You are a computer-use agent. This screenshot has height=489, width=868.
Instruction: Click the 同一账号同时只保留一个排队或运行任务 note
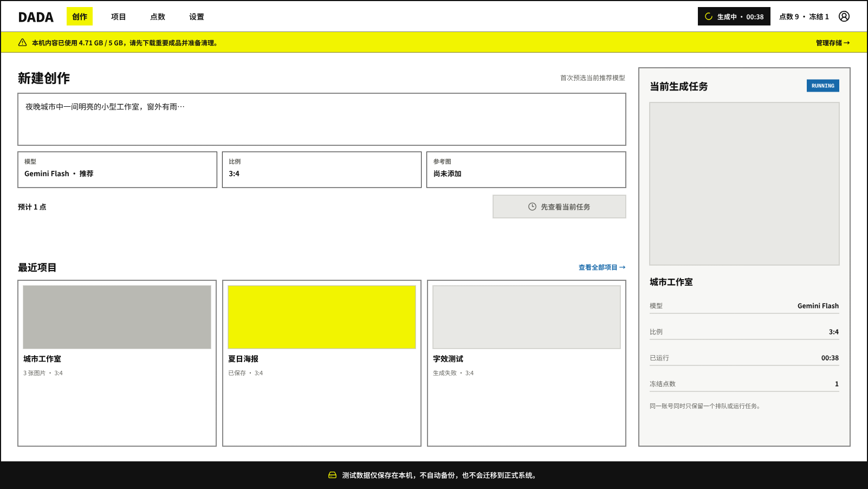tap(706, 406)
